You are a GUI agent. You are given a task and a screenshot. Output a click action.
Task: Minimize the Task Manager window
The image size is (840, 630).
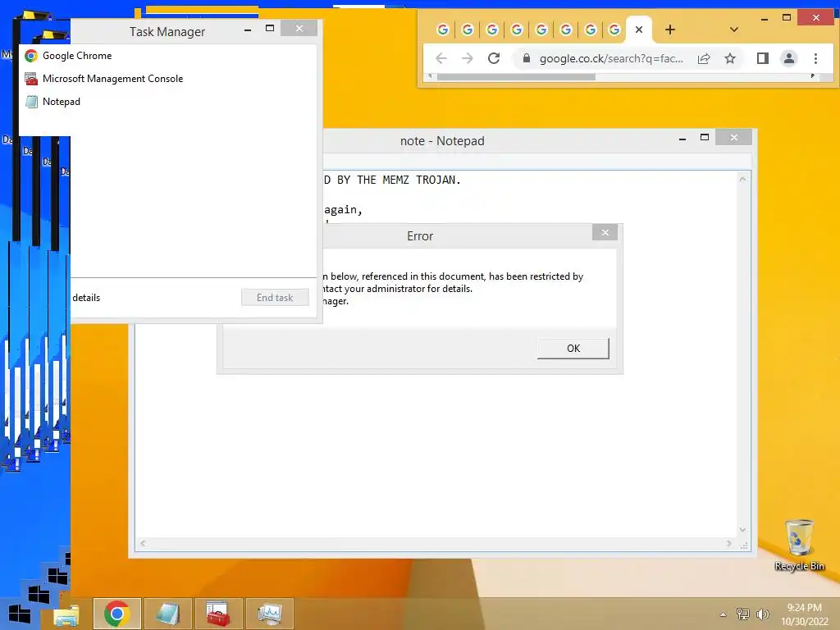pyautogui.click(x=248, y=30)
